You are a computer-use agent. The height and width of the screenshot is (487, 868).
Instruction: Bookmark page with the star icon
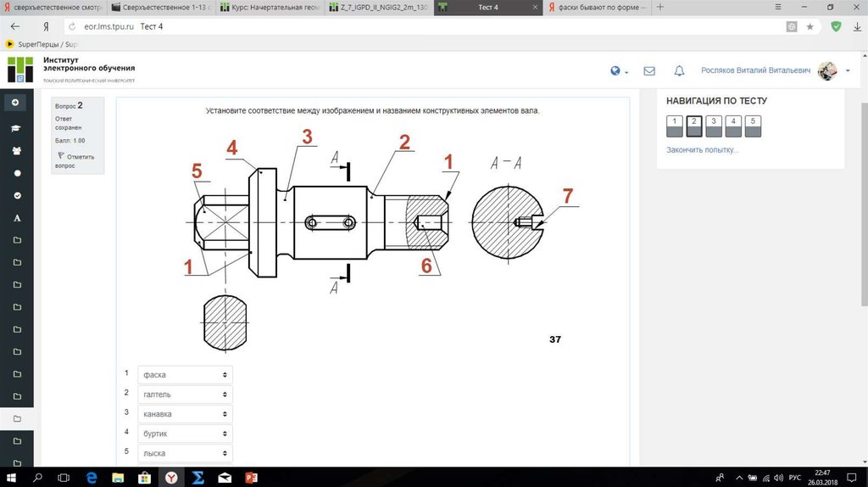[810, 26]
